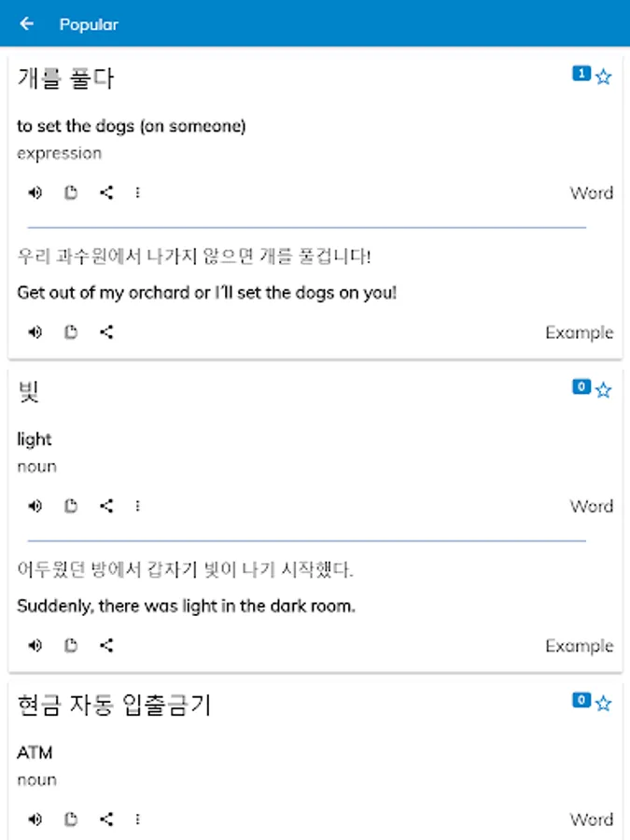
Task: Share the word 개를 풀다
Action: [x=106, y=193]
